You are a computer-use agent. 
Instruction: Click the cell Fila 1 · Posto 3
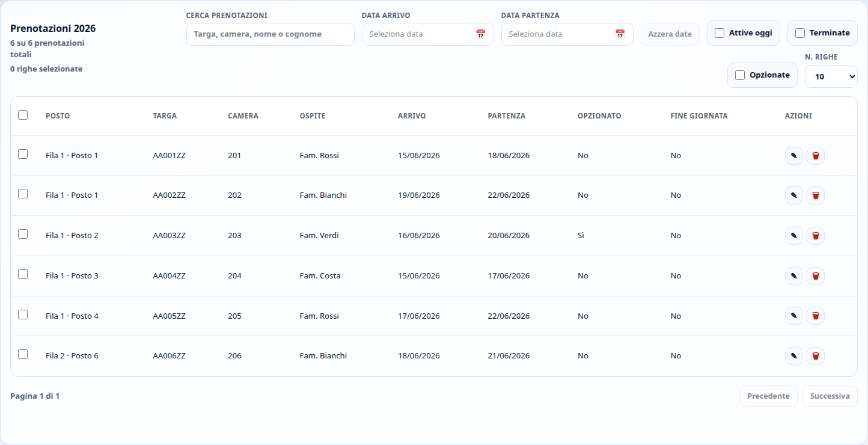point(72,276)
